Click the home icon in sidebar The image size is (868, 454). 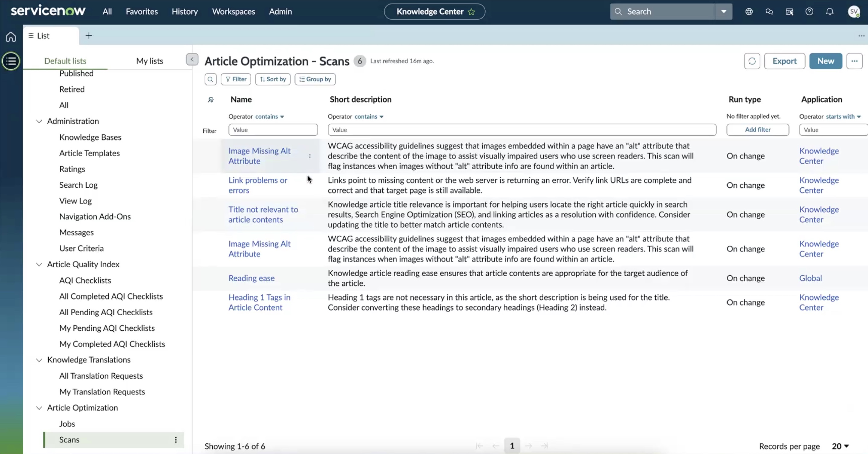[11, 37]
